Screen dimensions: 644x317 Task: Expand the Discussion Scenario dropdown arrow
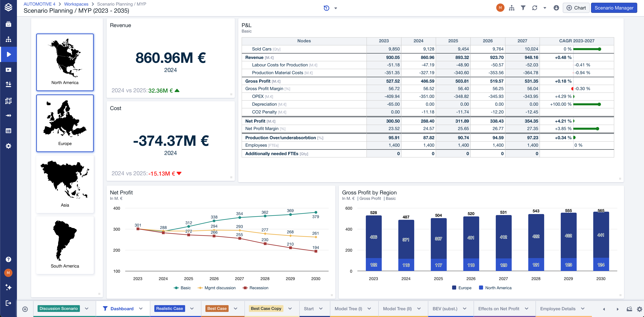[86, 309]
